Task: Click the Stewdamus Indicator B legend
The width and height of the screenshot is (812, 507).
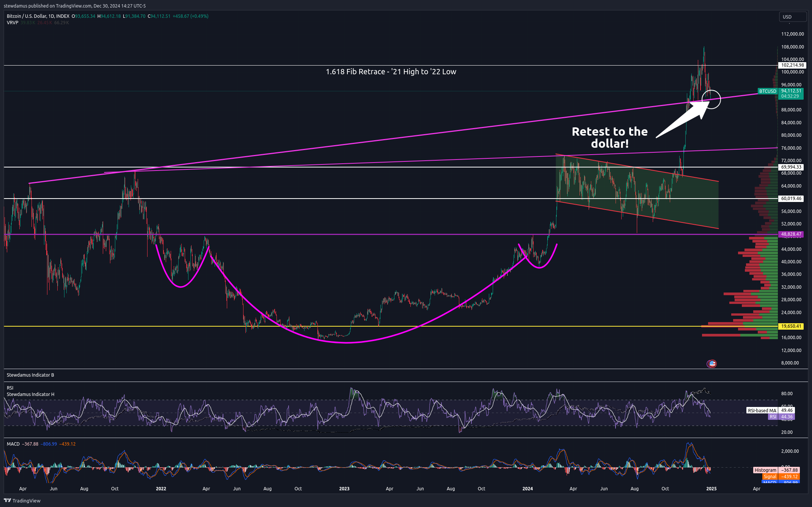Action: coord(30,375)
